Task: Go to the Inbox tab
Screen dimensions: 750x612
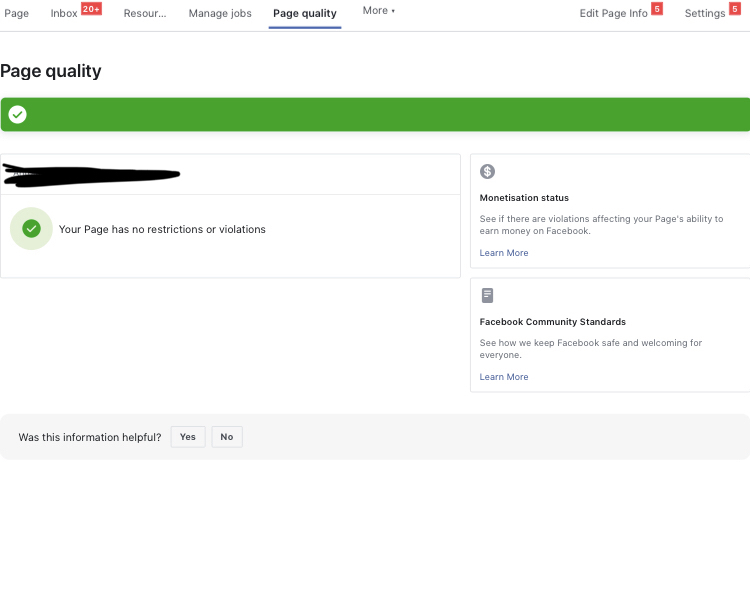Action: [64, 14]
